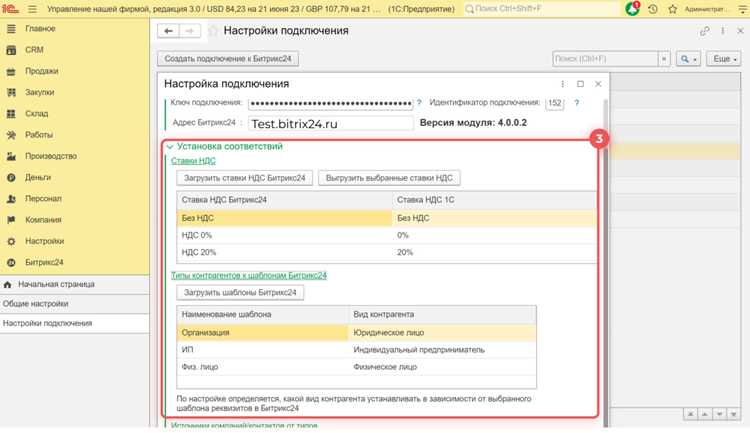The width and height of the screenshot is (750, 433).
Task: Select the Физ. лицо template row
Action: point(356,367)
